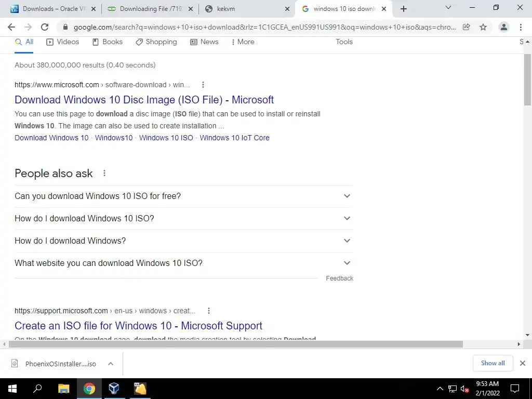This screenshot has height=399, width=532.
Task: Close the Downloading File tab
Action: click(x=191, y=9)
